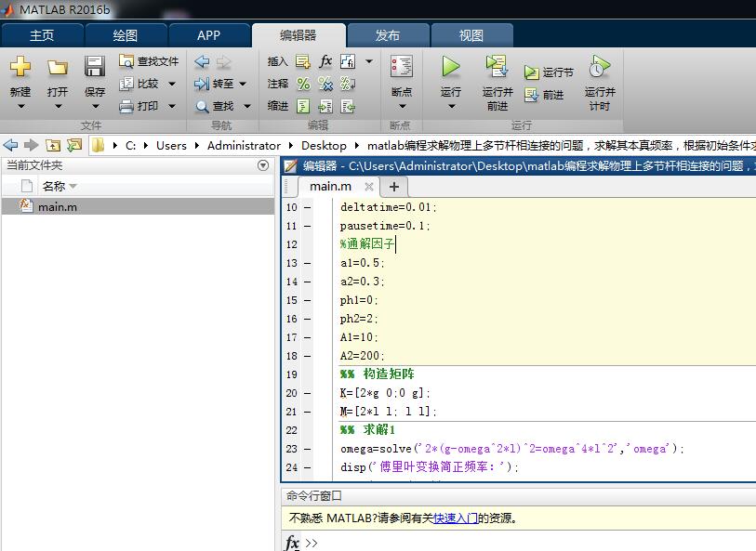Click the Administrator segment in address bar
Image resolution: width=756 pixels, height=551 pixels.
point(244,146)
